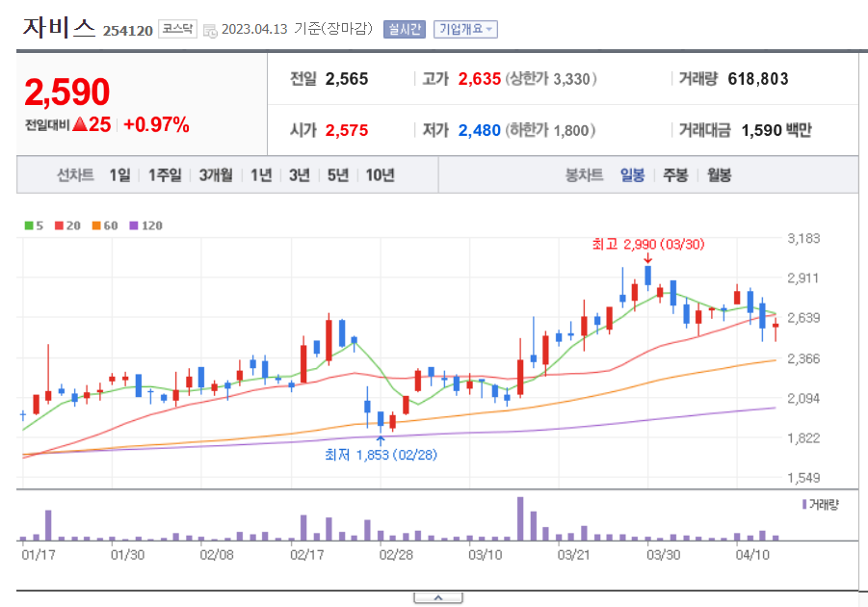
Task: Click the 1,549 price axis label
Action: (x=803, y=478)
